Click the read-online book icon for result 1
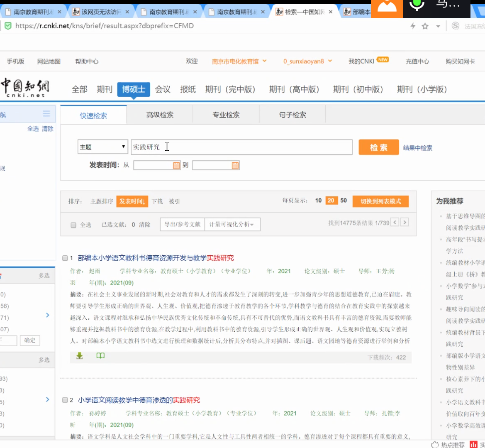This screenshot has height=448, width=485. 100,356
